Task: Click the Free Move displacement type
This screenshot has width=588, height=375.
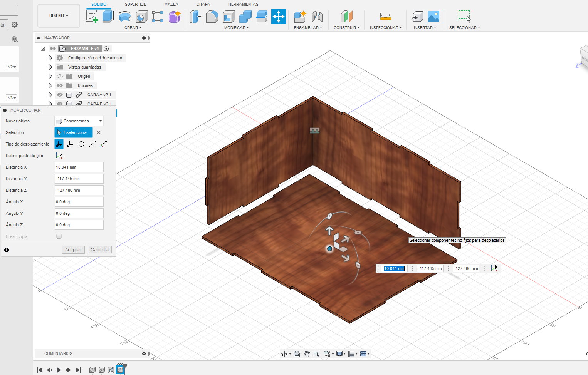Action: pyautogui.click(x=59, y=144)
